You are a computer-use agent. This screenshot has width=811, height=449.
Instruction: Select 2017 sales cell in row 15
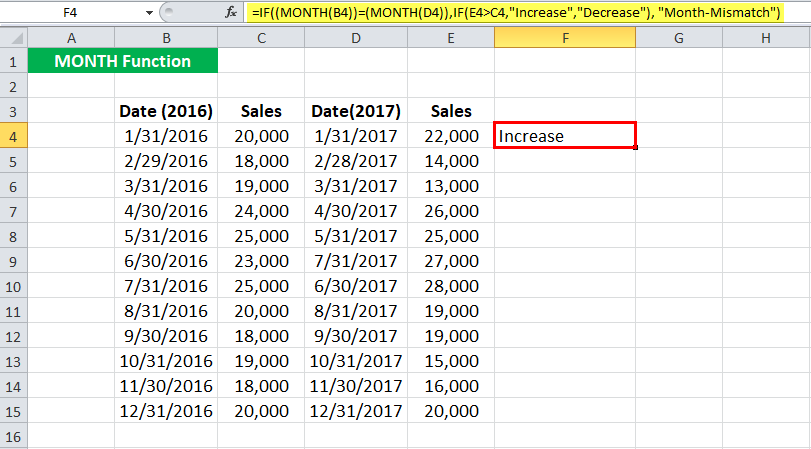tap(451, 411)
